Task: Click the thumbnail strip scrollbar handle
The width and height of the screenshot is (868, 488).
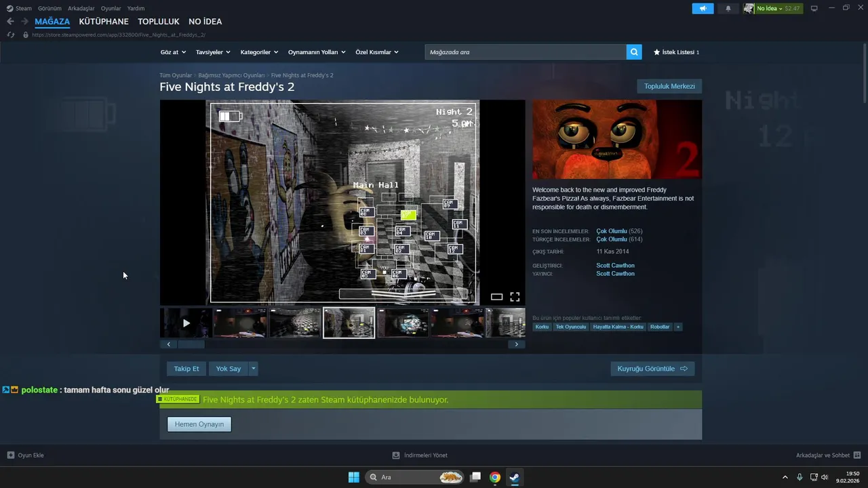Action: pyautogui.click(x=191, y=344)
